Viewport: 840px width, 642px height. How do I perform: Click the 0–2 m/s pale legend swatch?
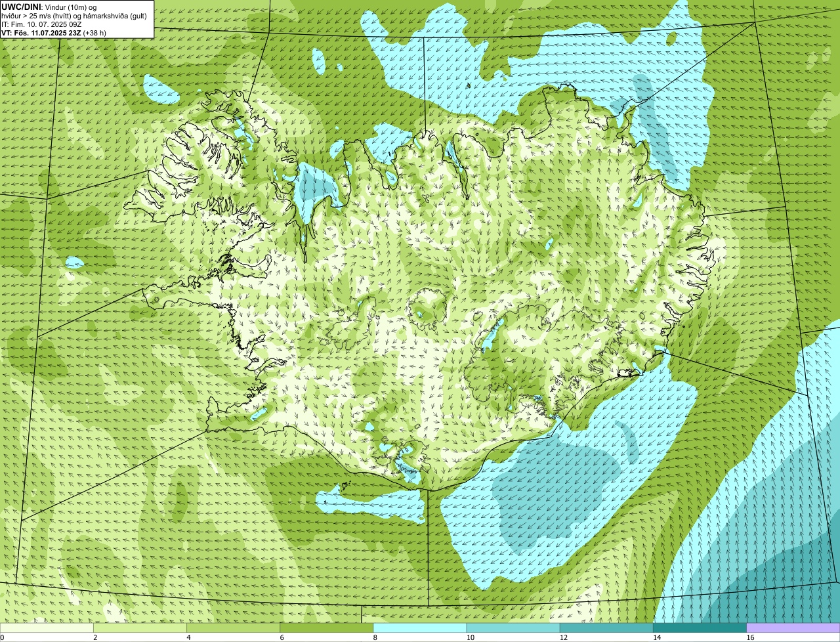click(x=47, y=628)
